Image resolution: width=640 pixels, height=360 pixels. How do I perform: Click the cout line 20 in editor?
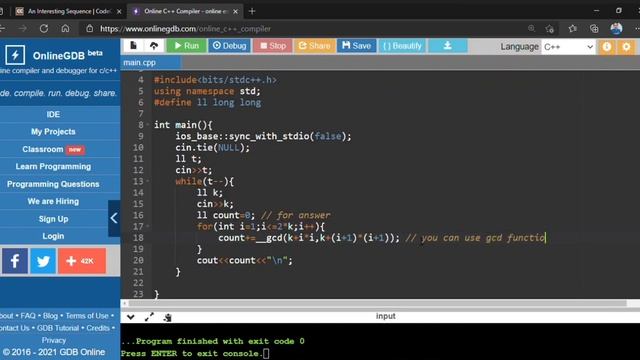coord(244,260)
